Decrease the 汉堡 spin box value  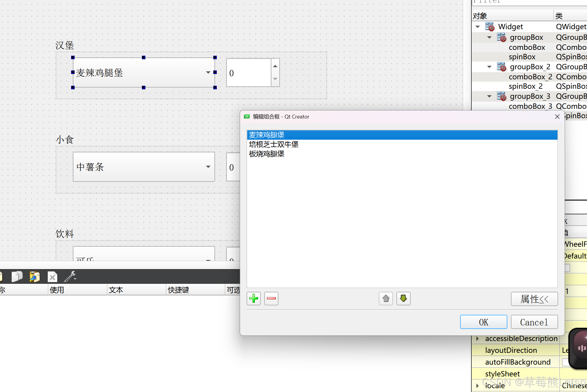point(275,79)
